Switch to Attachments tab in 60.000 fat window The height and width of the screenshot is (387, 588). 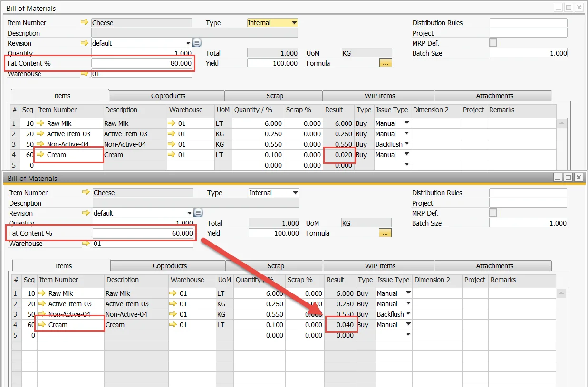tap(495, 266)
